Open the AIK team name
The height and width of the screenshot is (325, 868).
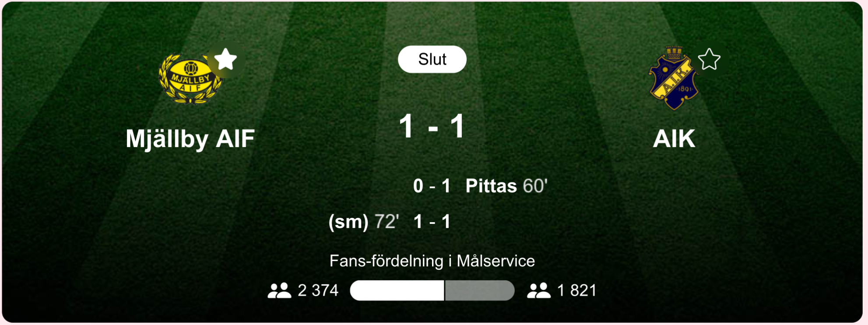click(674, 139)
